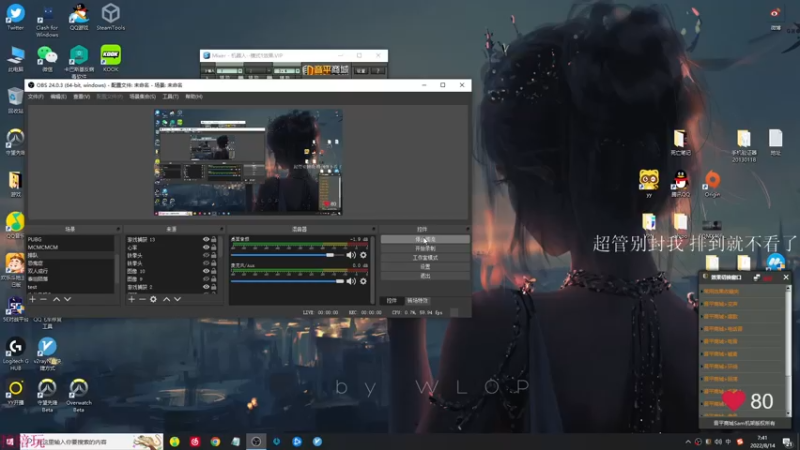
Task: Move the selected source up
Action: pyautogui.click(x=166, y=299)
